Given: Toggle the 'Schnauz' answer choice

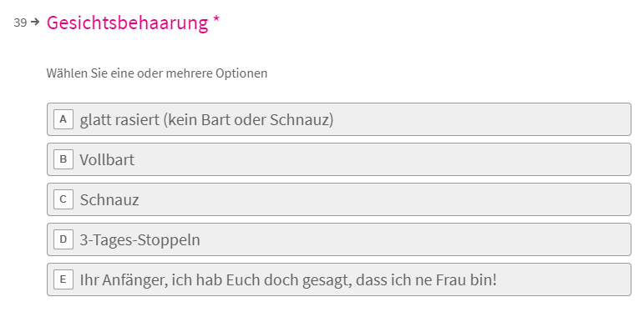Looking at the screenshot, I should pyautogui.click(x=339, y=199).
